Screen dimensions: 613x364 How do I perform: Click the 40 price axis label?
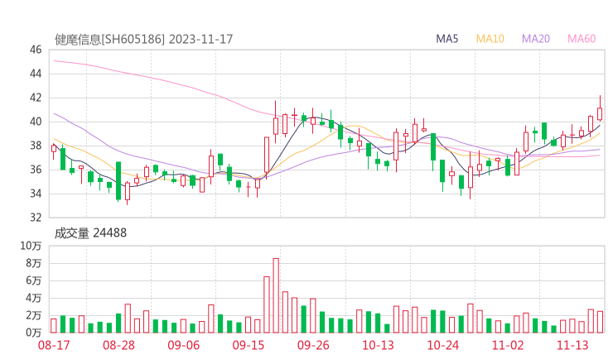[36, 122]
